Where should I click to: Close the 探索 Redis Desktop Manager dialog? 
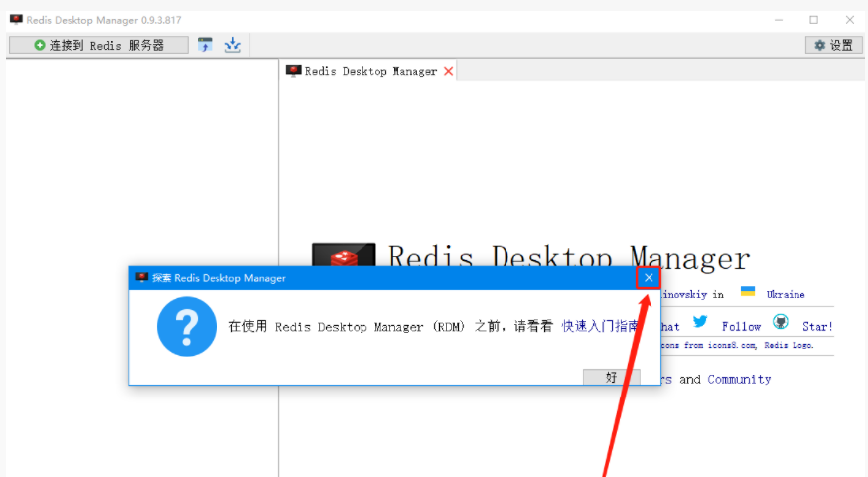point(649,278)
